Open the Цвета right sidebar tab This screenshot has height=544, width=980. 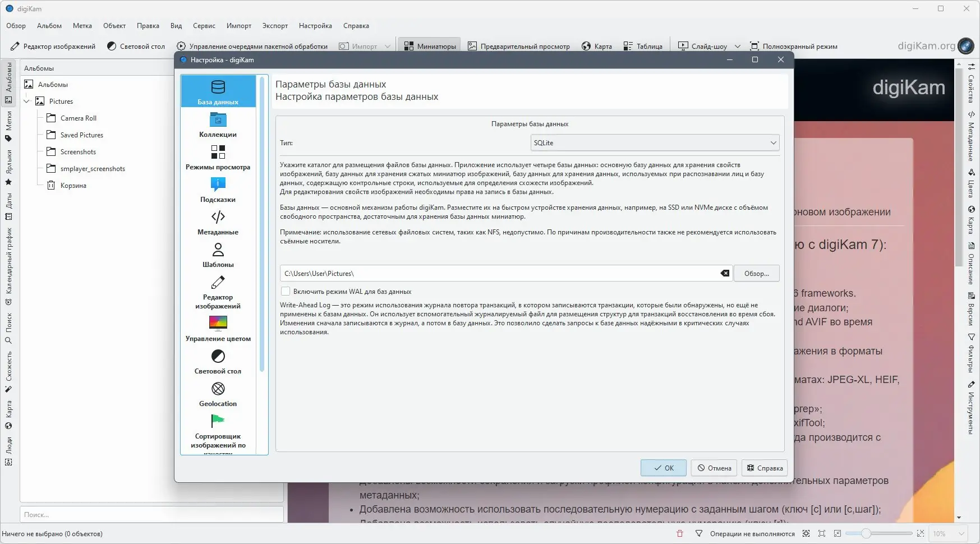pyautogui.click(x=971, y=182)
